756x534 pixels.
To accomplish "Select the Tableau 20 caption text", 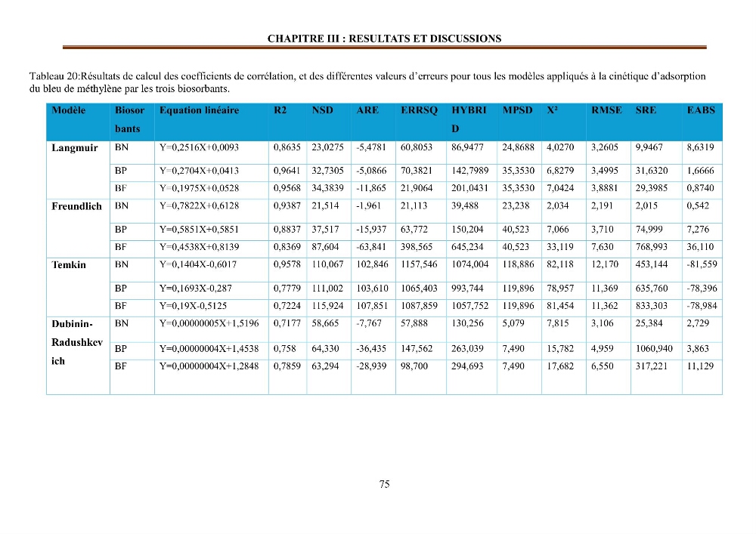I will [367, 82].
